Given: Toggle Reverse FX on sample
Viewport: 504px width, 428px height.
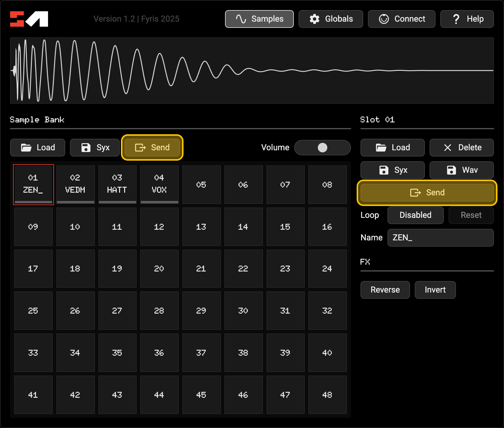Looking at the screenshot, I should coord(385,290).
